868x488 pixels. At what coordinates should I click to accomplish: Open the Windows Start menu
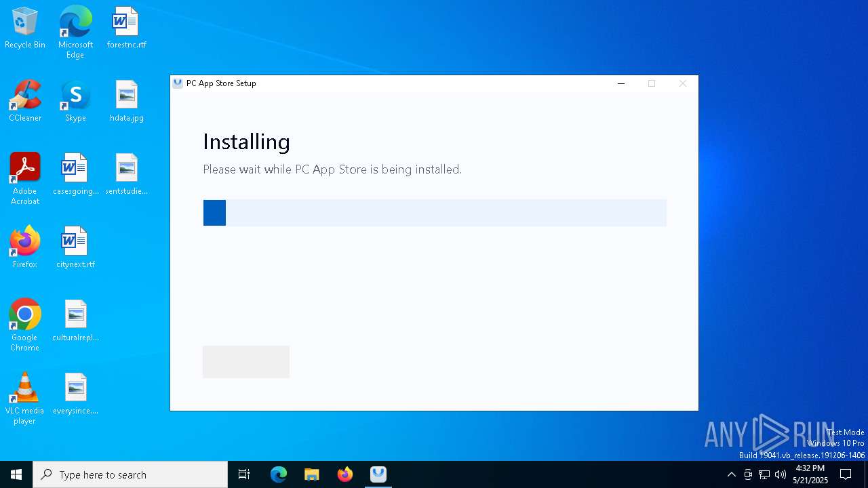tap(16, 474)
